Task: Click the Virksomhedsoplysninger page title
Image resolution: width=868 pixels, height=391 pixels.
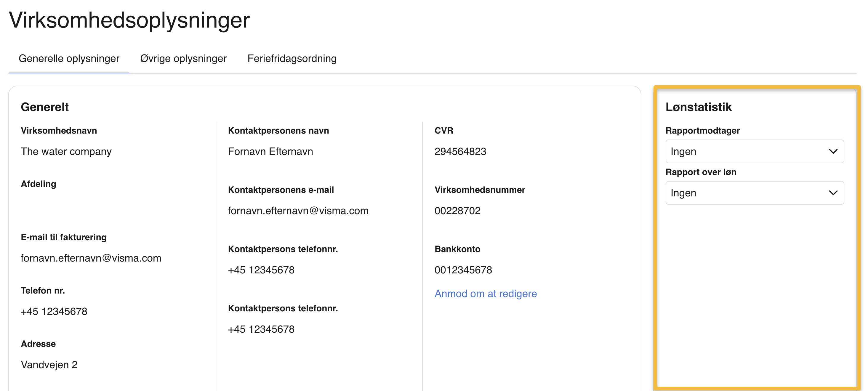Action: click(x=129, y=20)
